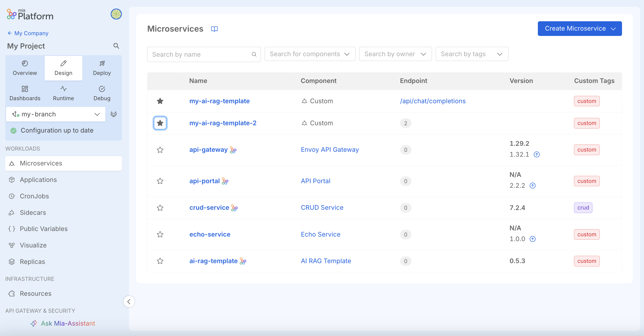Open the my-ai-rag-template-2 microservice
Viewport: 644px width, 336px height.
[223, 123]
